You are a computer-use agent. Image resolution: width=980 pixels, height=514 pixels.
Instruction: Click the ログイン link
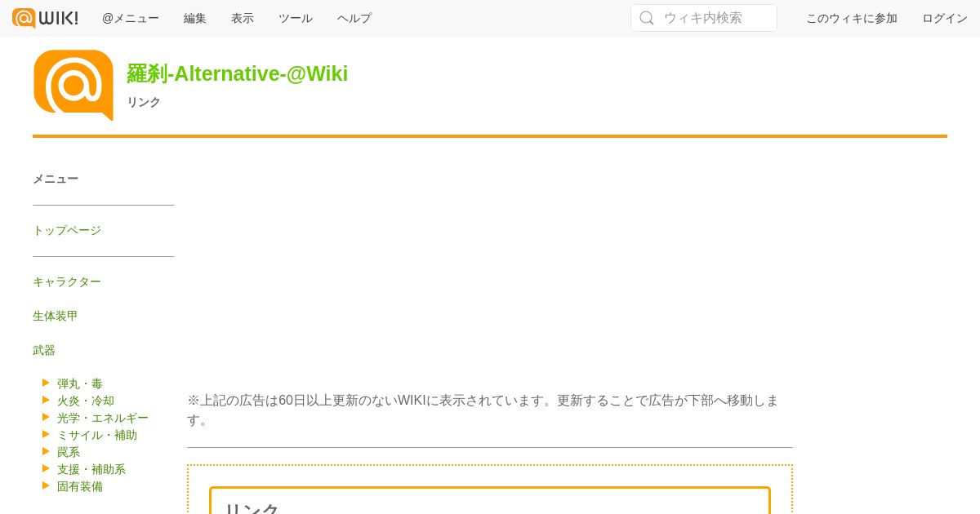945,18
